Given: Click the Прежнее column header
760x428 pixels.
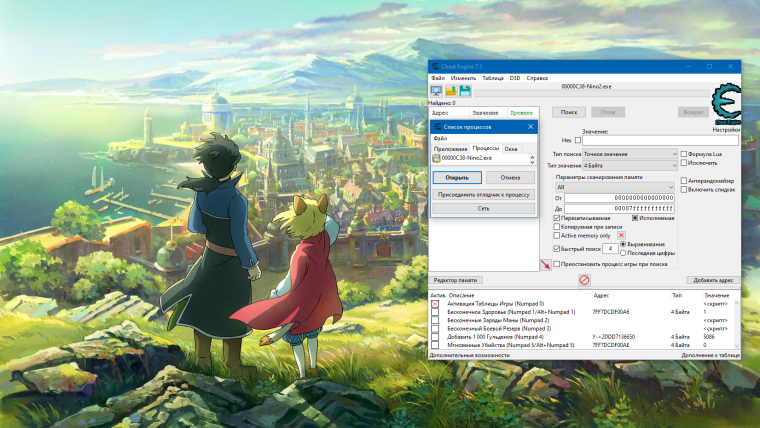Looking at the screenshot, I should 521,113.
